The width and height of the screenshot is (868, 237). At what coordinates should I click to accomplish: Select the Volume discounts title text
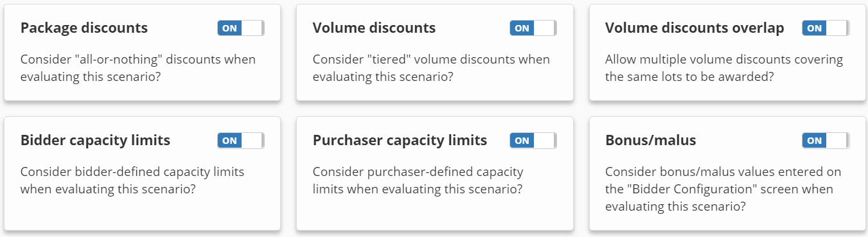tap(374, 28)
